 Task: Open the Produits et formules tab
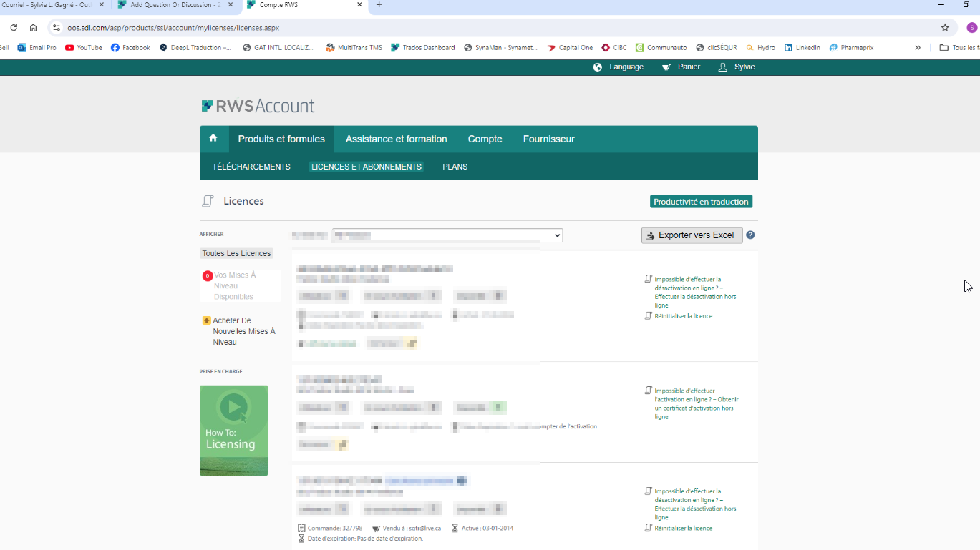coord(281,139)
